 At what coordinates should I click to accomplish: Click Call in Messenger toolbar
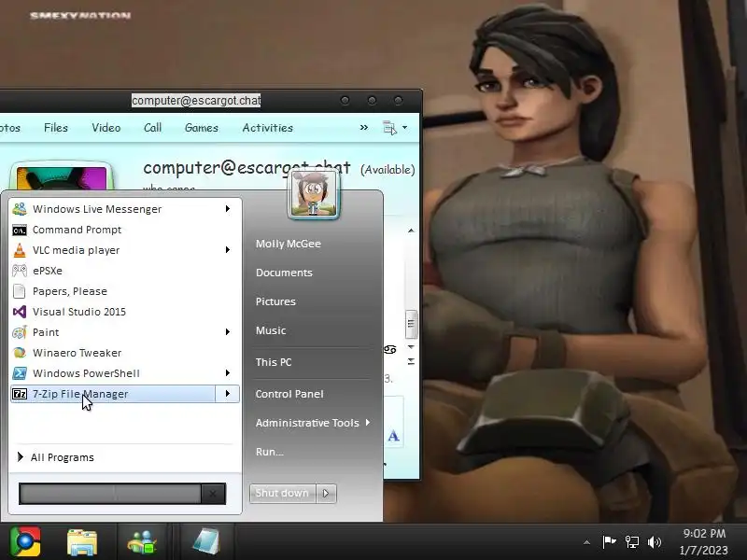pyautogui.click(x=152, y=128)
